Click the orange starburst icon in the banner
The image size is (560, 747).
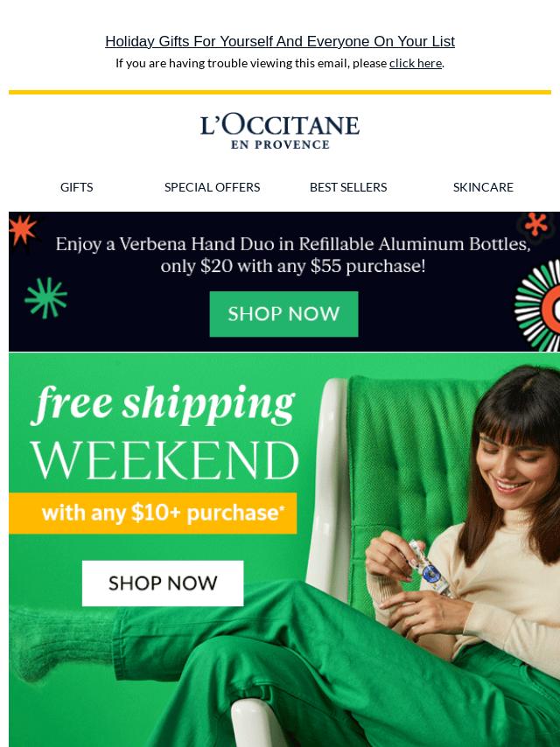pos(22,228)
